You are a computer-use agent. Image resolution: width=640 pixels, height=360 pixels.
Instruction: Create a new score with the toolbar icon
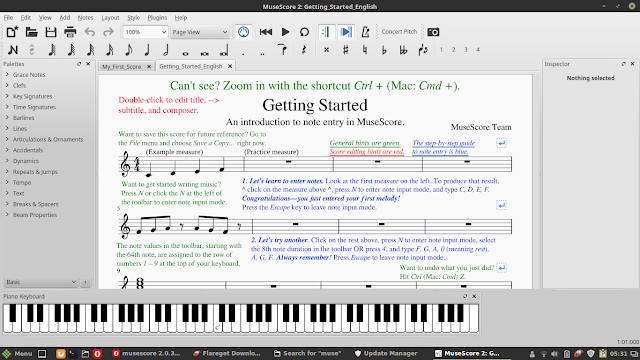click(x=12, y=32)
